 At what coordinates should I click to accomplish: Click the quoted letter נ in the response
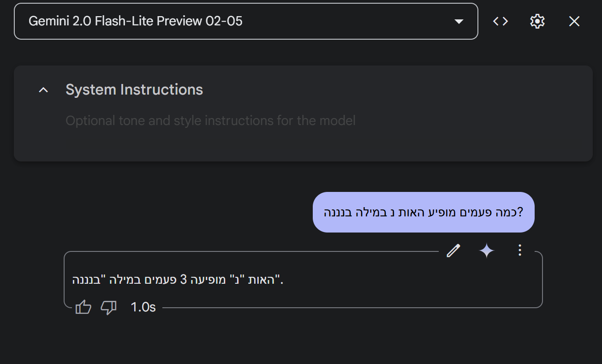point(238,280)
